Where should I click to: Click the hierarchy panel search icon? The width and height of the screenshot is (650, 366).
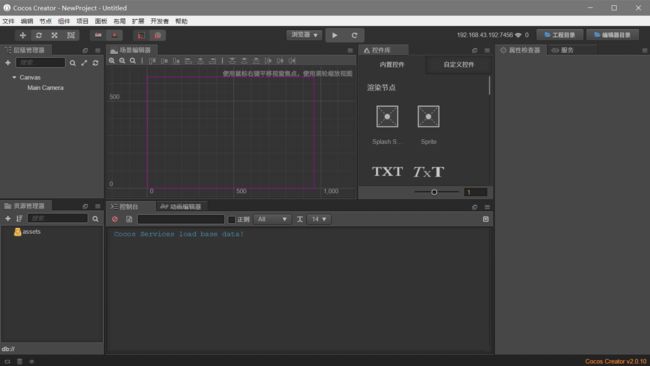[x=73, y=63]
